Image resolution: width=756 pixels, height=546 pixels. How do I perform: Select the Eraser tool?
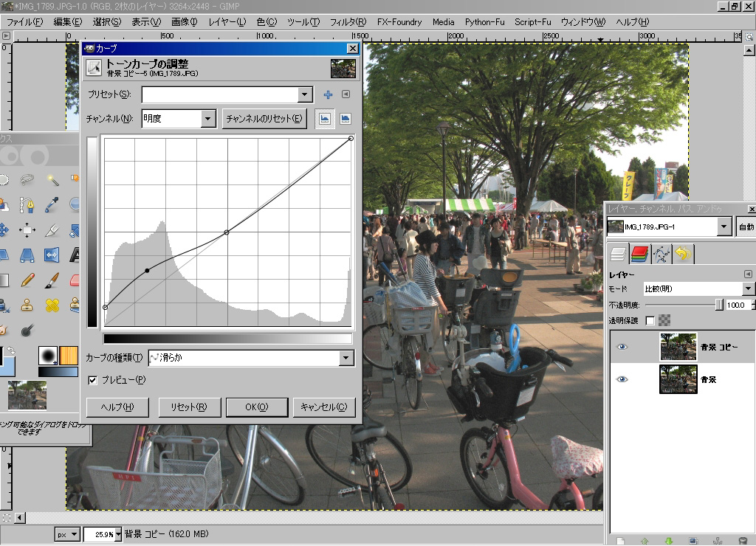coord(75,280)
